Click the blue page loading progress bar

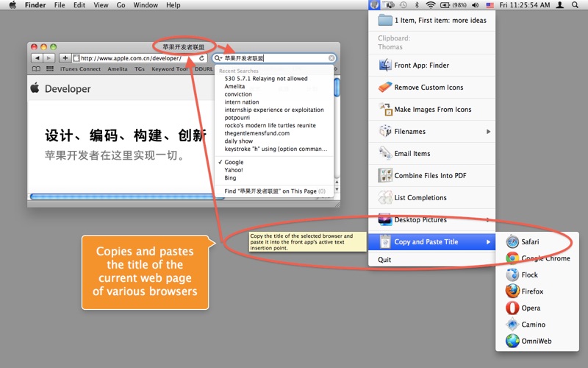point(126,197)
